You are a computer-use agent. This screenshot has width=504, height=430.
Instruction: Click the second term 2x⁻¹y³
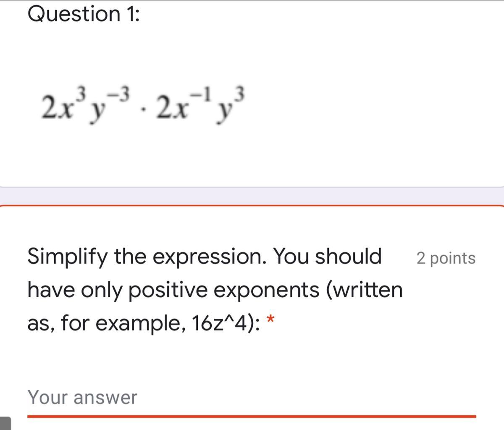(x=199, y=103)
